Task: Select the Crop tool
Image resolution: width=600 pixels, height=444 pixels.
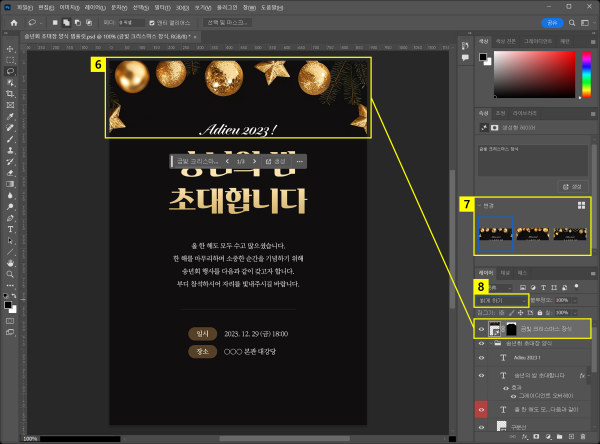Action: (x=10, y=93)
